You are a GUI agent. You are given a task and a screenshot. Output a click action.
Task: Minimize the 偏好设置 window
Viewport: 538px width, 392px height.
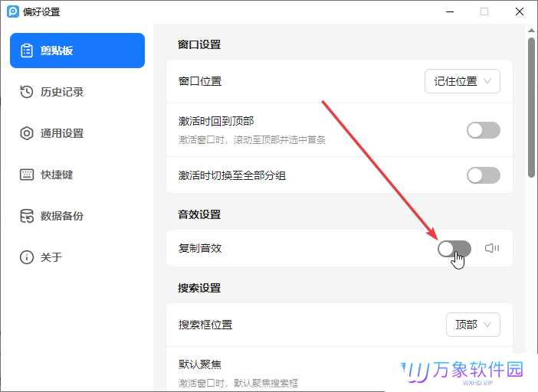[450, 11]
